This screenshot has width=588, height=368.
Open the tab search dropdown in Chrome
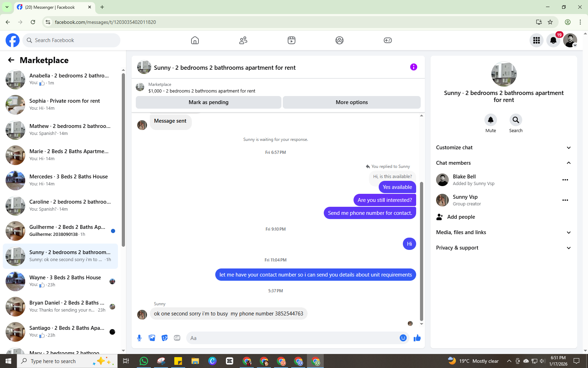coord(7,7)
